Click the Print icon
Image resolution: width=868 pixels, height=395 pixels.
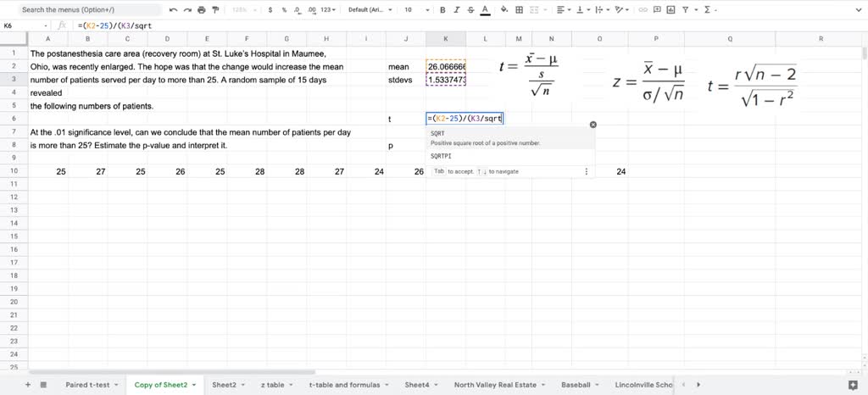pyautogui.click(x=201, y=10)
